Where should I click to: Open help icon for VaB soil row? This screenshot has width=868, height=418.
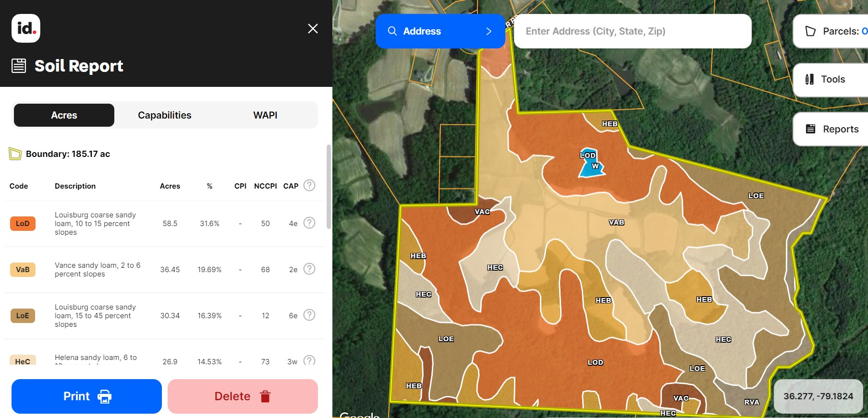pos(309,269)
